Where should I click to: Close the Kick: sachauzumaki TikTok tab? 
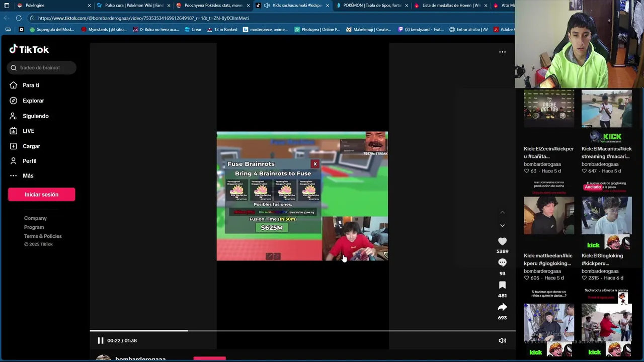point(328,6)
